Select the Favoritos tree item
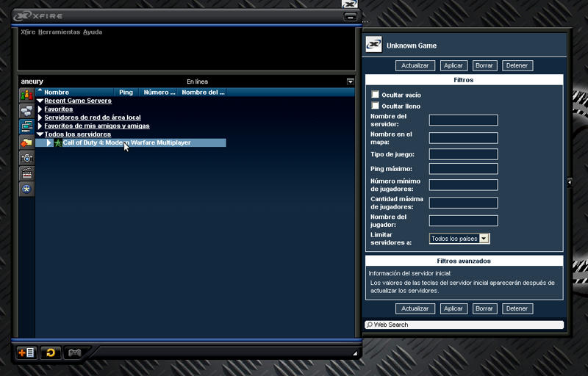588x376 pixels. (59, 109)
